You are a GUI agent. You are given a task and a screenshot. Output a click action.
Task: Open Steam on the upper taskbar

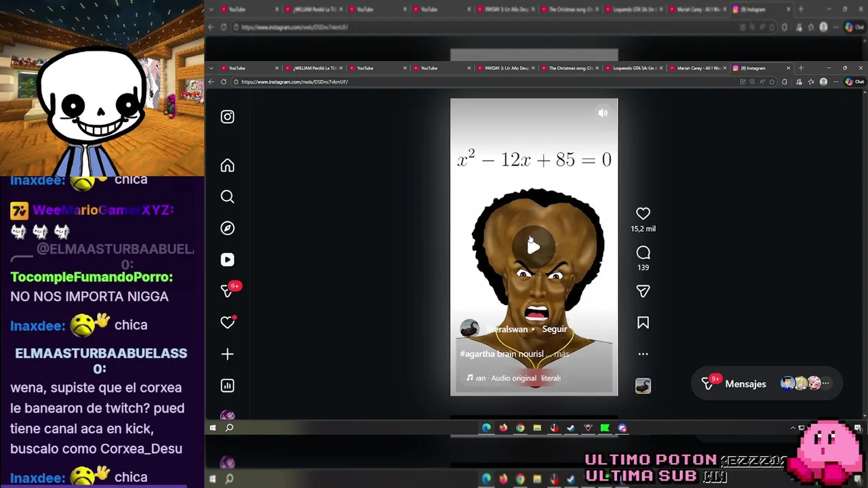click(571, 428)
